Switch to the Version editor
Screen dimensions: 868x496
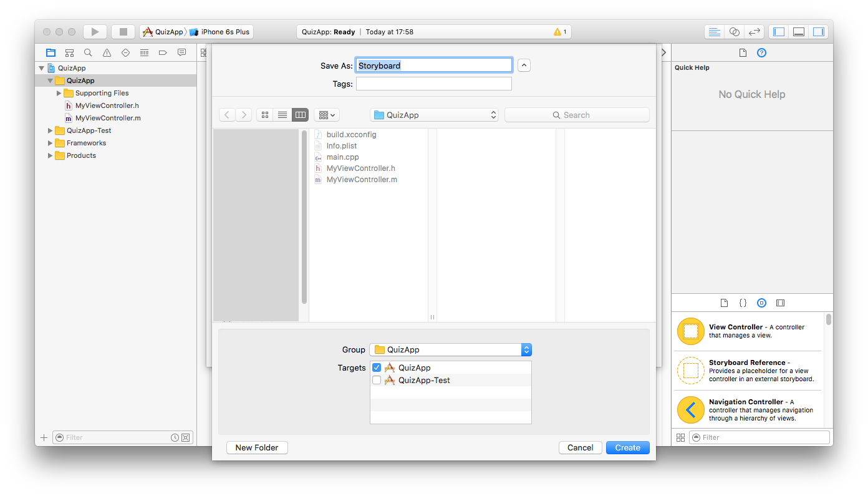click(x=755, y=32)
